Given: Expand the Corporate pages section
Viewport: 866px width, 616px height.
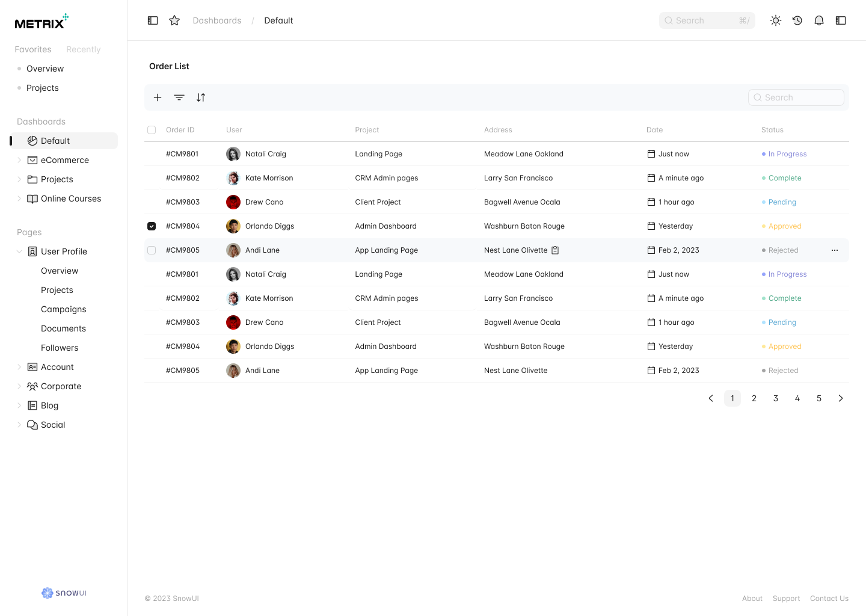Looking at the screenshot, I should click(20, 386).
